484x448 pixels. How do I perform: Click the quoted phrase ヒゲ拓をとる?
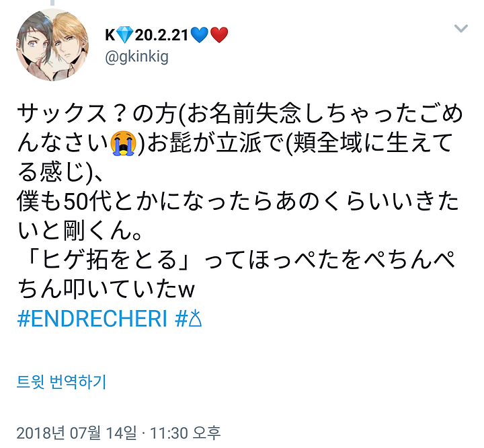(108, 260)
